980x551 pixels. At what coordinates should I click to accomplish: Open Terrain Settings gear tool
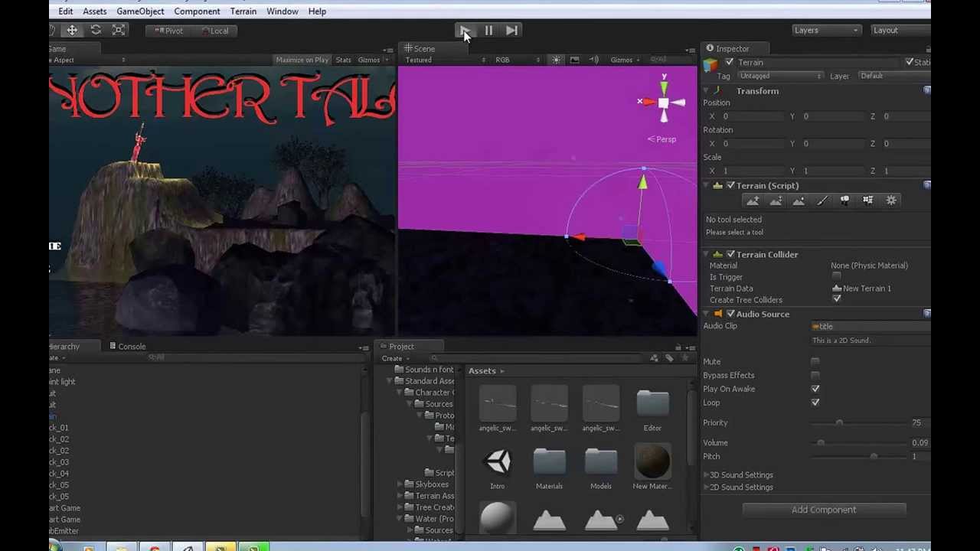(891, 201)
